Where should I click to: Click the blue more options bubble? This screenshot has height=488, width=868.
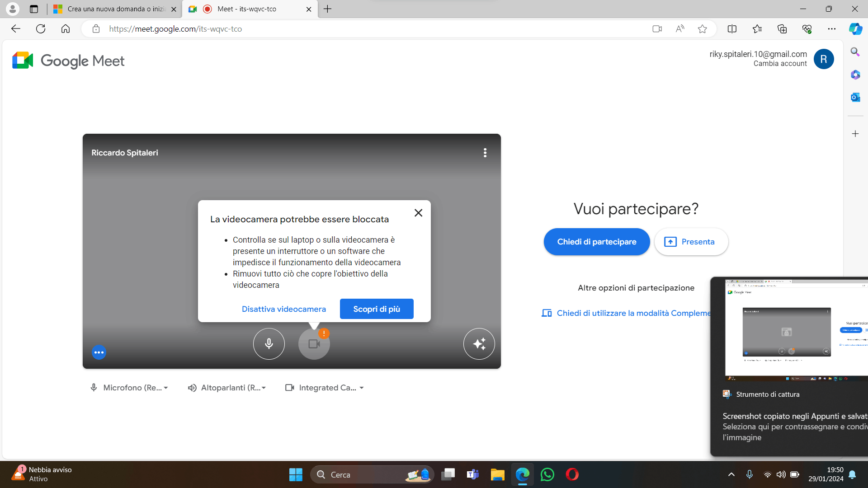click(x=99, y=352)
